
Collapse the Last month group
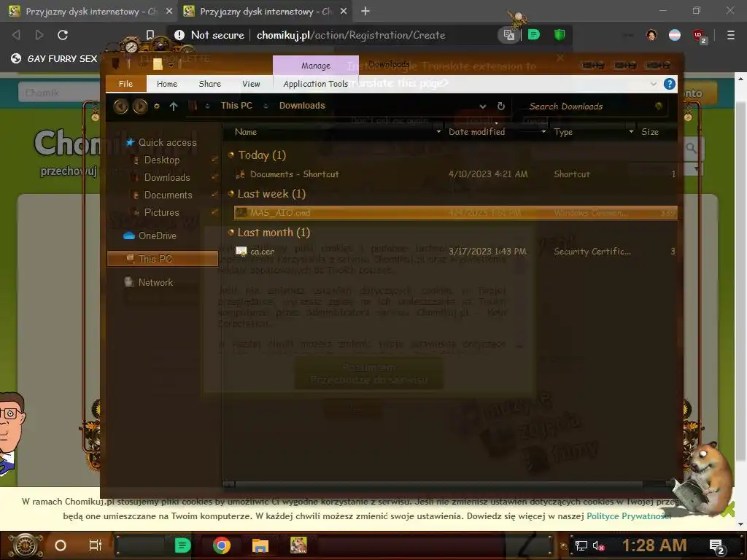(x=231, y=233)
